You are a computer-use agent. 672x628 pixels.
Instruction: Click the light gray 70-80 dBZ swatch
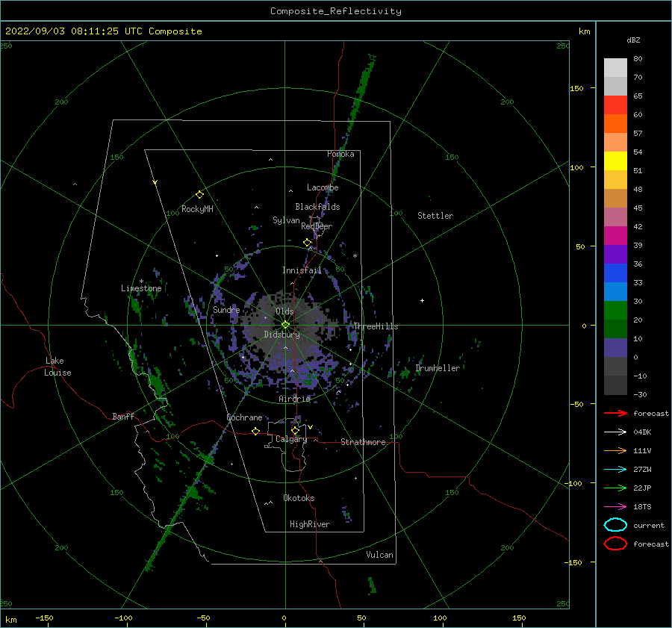[615, 68]
